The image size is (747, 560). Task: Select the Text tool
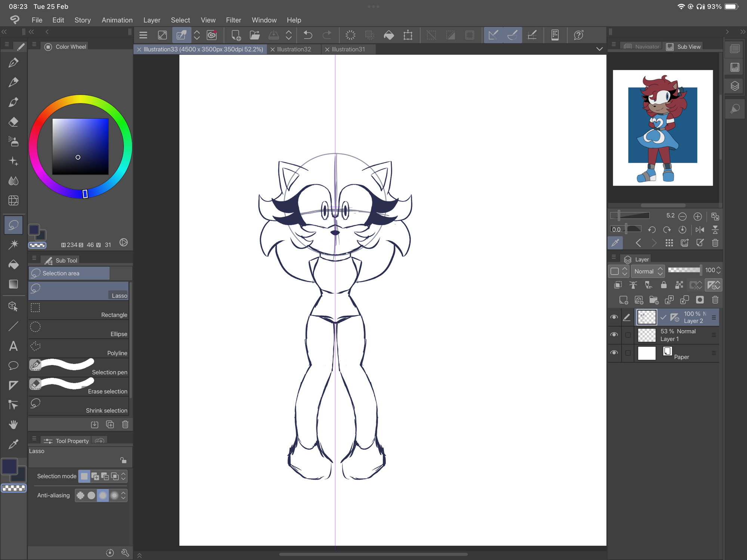13,346
